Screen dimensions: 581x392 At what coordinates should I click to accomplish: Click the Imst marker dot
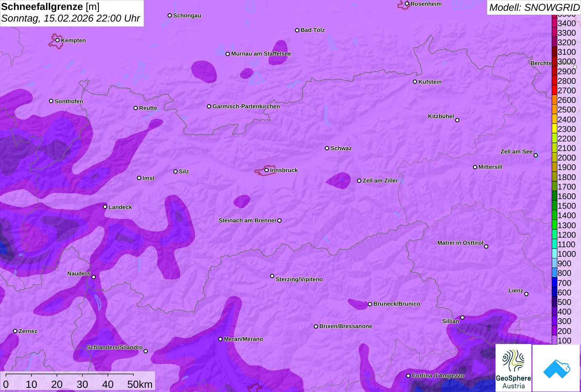[x=139, y=178]
